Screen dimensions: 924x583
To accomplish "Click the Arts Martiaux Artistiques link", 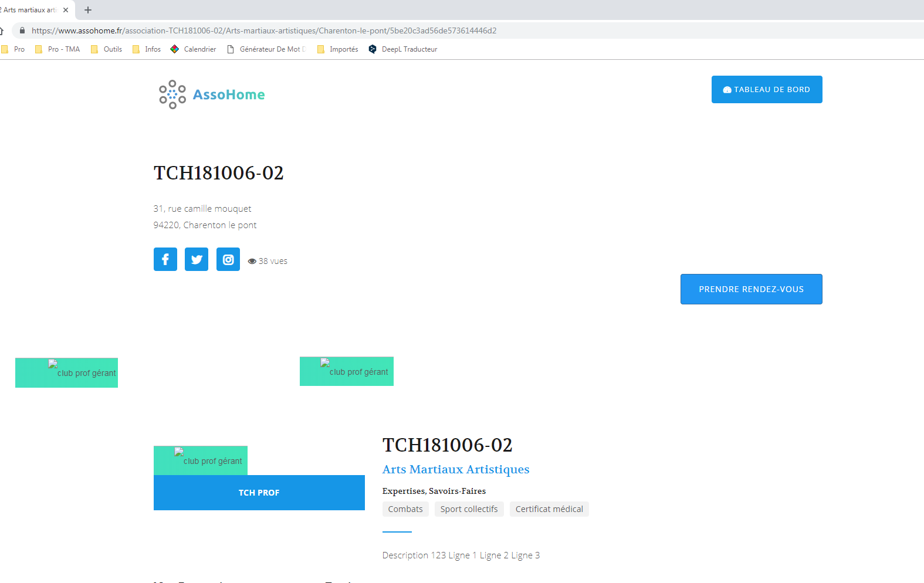I will pos(456,469).
